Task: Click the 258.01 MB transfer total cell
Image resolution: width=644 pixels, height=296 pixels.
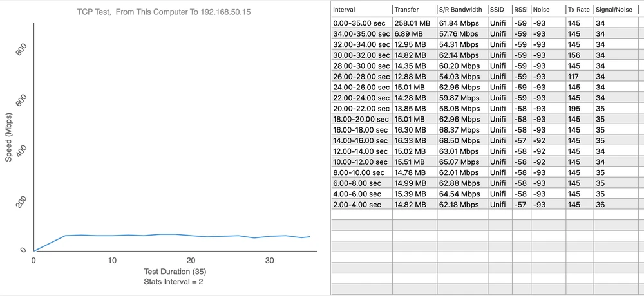Action: (413, 23)
